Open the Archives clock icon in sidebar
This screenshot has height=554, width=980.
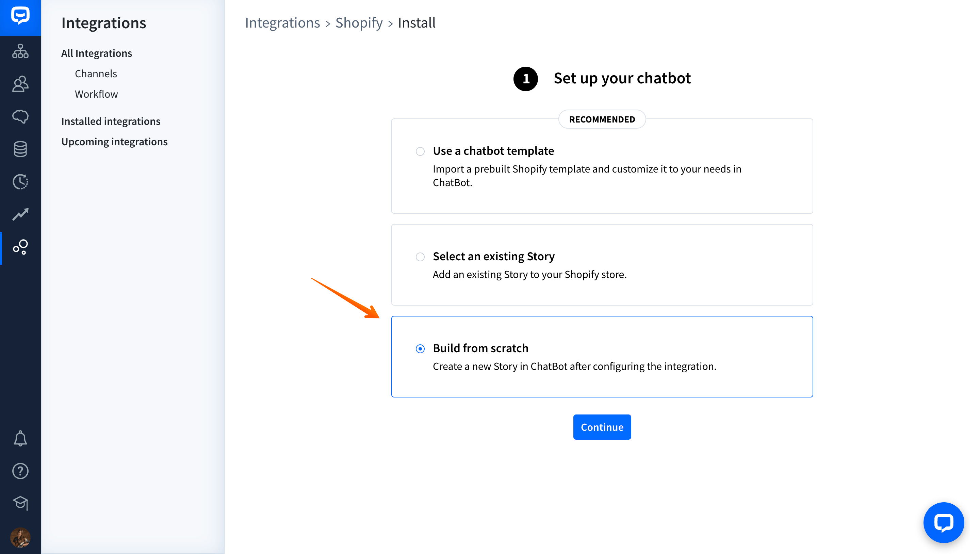(20, 182)
